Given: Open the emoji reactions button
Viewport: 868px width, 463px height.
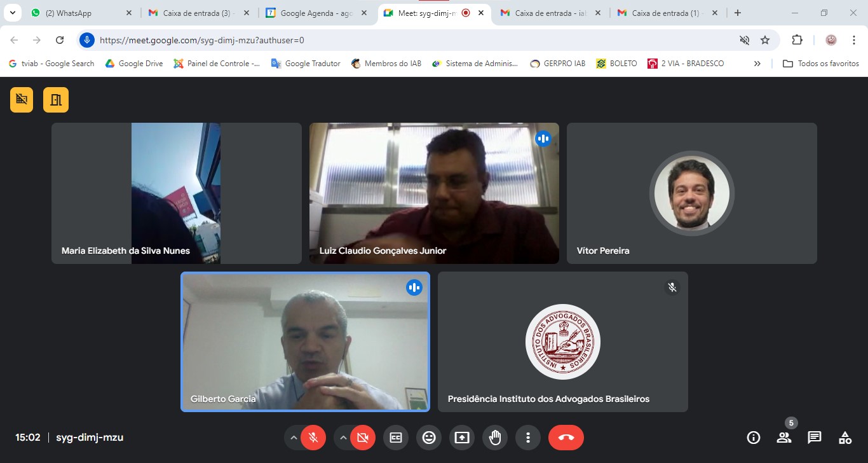Looking at the screenshot, I should click(x=429, y=438).
